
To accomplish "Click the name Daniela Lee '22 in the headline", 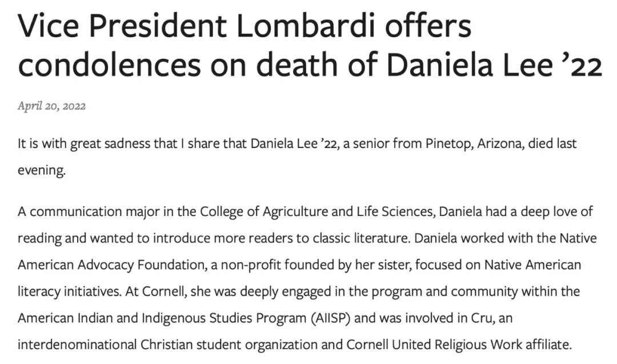I will (x=494, y=64).
